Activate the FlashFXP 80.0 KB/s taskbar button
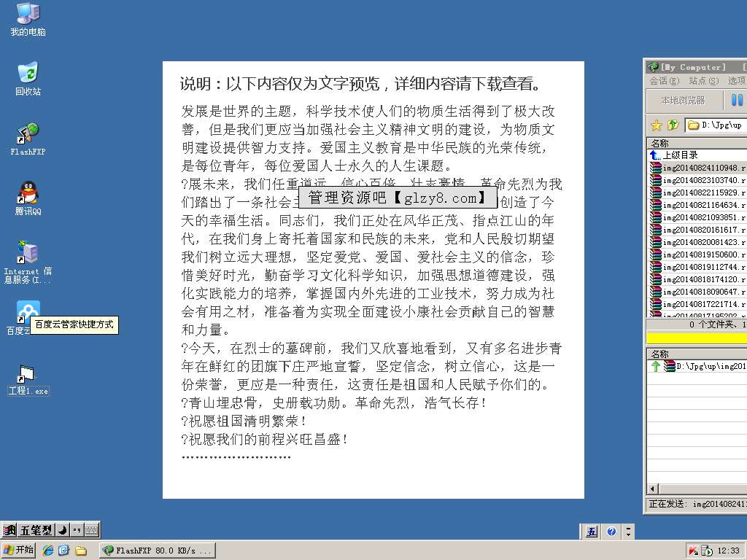The width and height of the screenshot is (747, 560). (158, 551)
